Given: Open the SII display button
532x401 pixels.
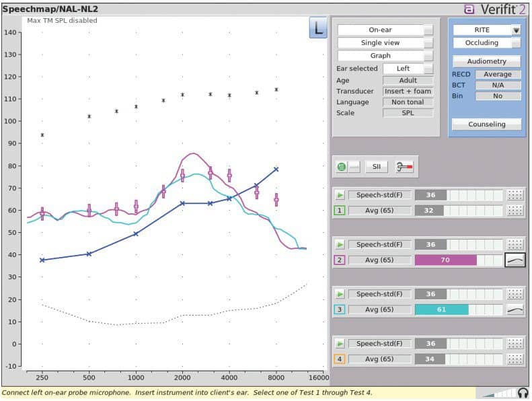Looking at the screenshot, I should click(x=376, y=167).
